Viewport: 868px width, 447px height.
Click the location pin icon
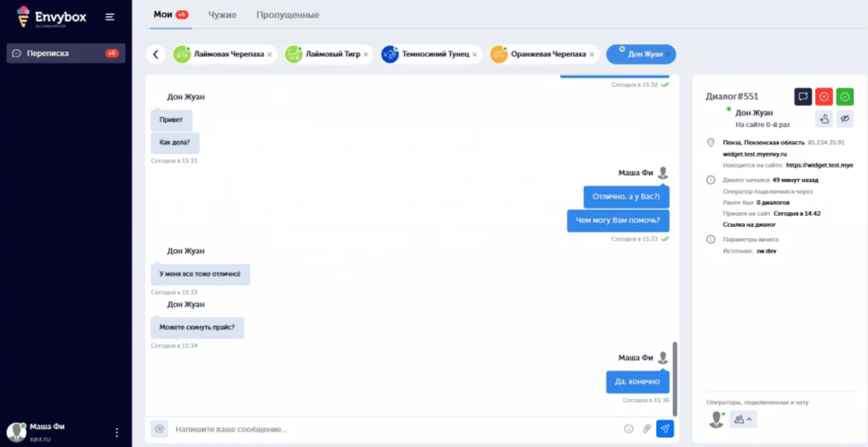point(711,142)
